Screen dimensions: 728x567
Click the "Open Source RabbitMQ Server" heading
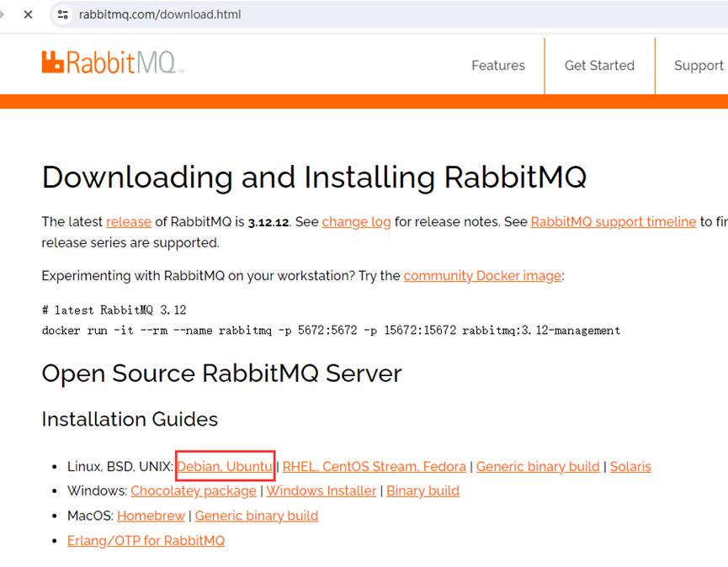pos(222,374)
